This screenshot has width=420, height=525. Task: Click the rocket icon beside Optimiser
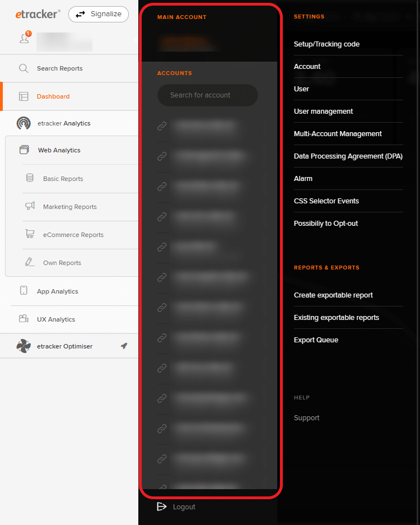tap(124, 346)
